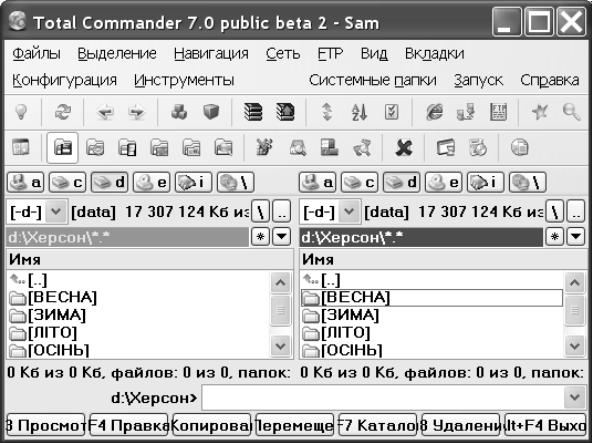The height and width of the screenshot is (443, 592).
Task: Pack files with the stacked books icon
Action: pyautogui.click(x=253, y=112)
